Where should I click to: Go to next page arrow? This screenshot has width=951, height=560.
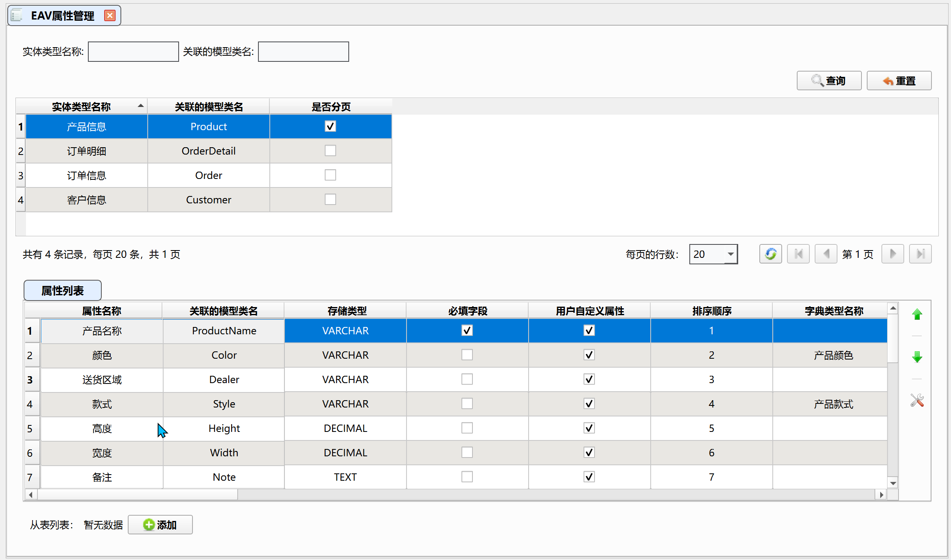tap(892, 254)
